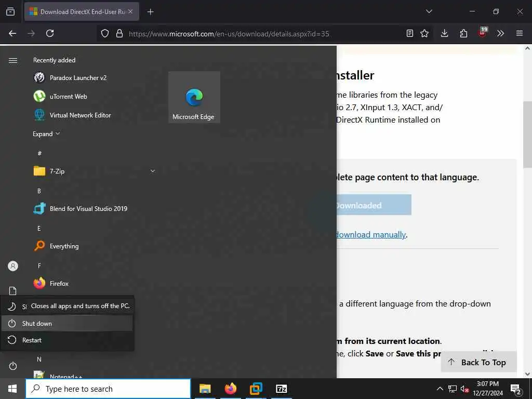
Task: Reload the page with the refresh icon
Action: coord(50,33)
